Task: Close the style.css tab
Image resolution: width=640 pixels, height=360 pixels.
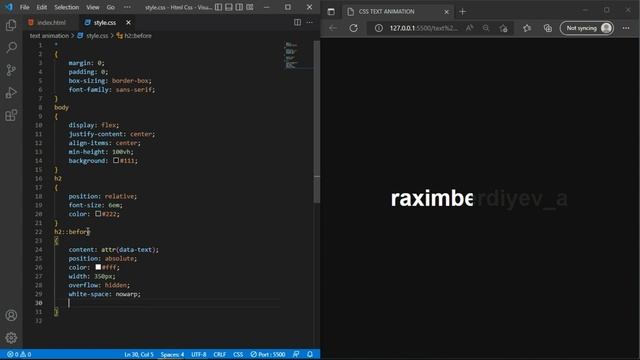Action: [128, 22]
